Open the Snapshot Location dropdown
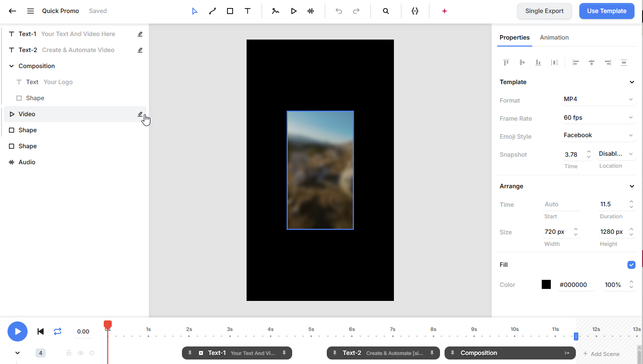Viewport: 643px width, 364px height. pyautogui.click(x=616, y=154)
